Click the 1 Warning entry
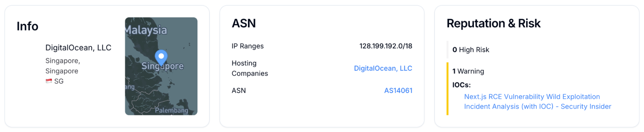The image size is (644, 132). click(468, 71)
